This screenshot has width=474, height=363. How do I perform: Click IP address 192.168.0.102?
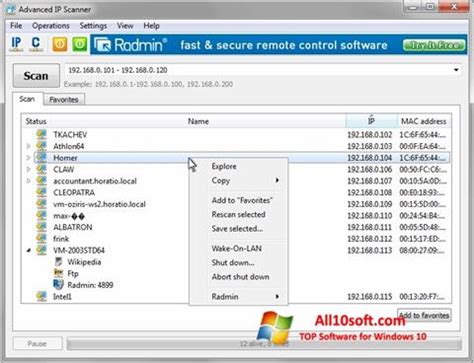(x=370, y=135)
